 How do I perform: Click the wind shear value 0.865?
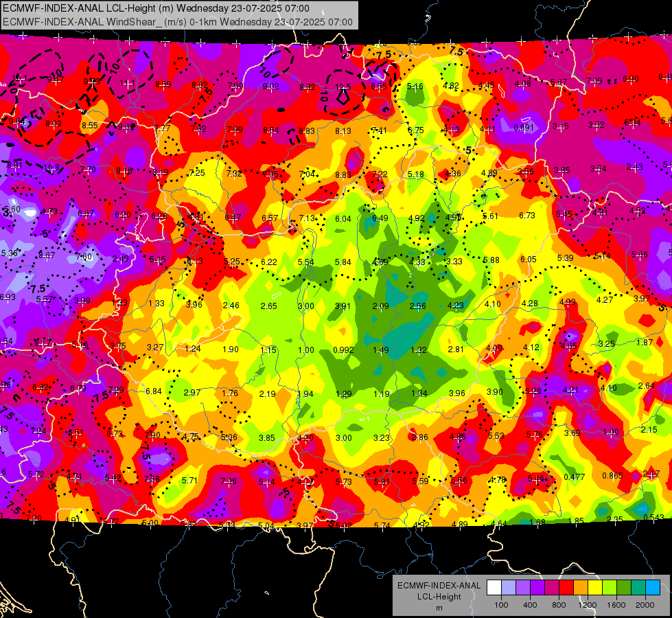click(612, 476)
